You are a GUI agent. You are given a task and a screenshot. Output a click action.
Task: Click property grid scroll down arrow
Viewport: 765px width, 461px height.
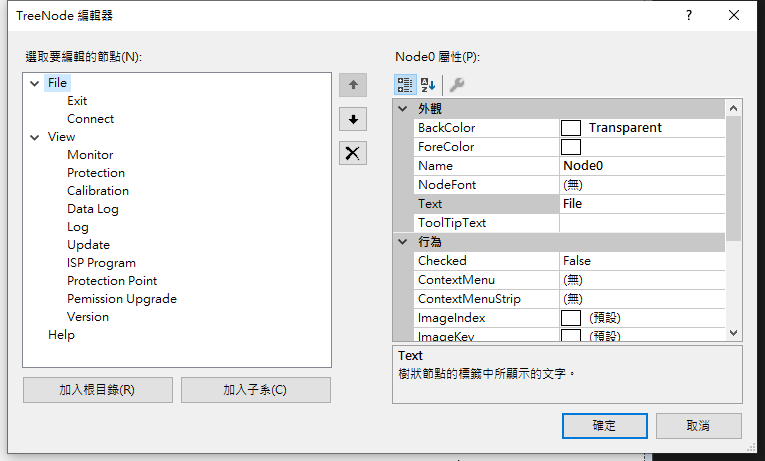tap(733, 333)
